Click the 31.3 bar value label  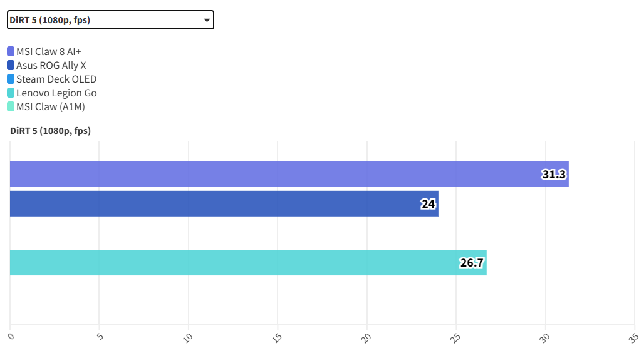click(x=554, y=175)
